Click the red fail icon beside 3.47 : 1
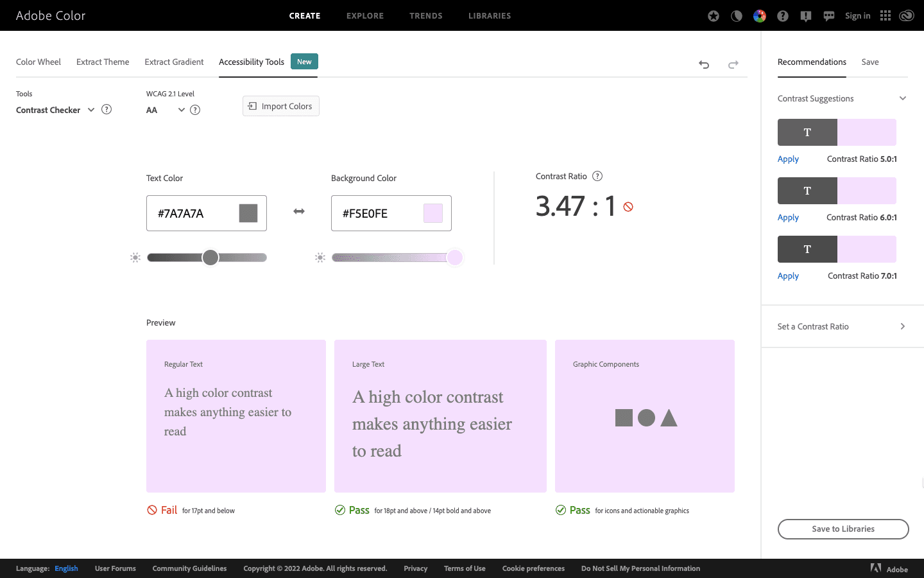The width and height of the screenshot is (924, 578). pyautogui.click(x=628, y=207)
